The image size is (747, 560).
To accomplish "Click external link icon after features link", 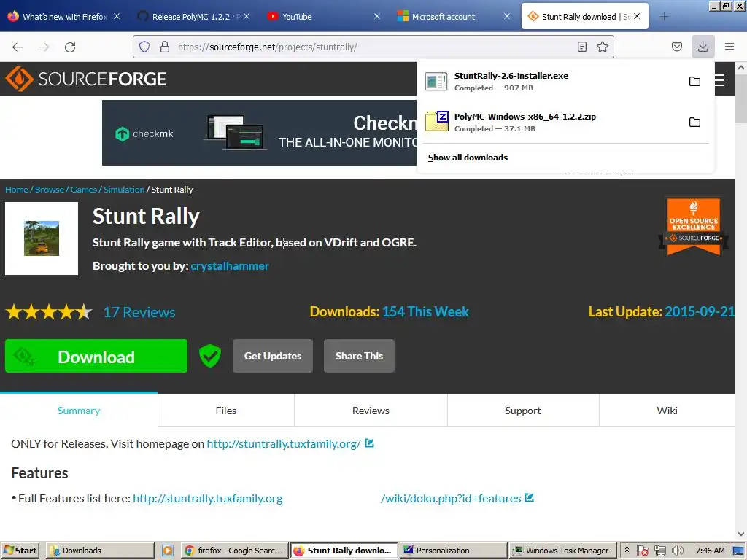I will tap(529, 497).
